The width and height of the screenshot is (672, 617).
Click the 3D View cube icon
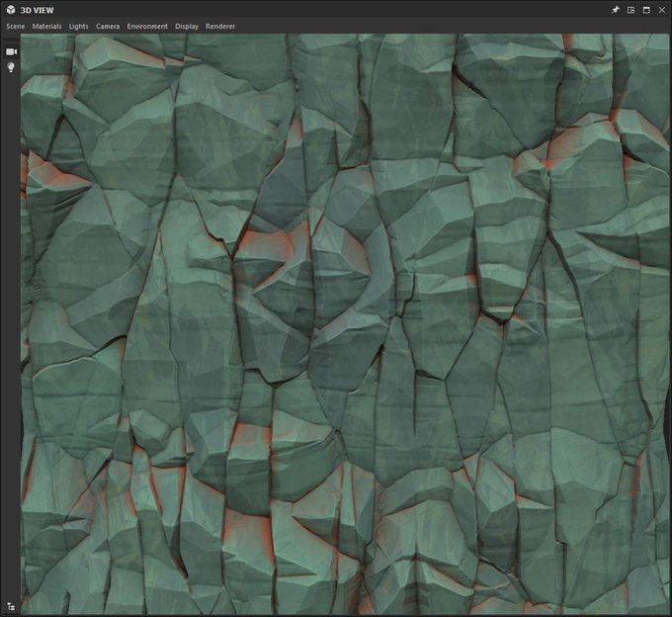tap(11, 10)
